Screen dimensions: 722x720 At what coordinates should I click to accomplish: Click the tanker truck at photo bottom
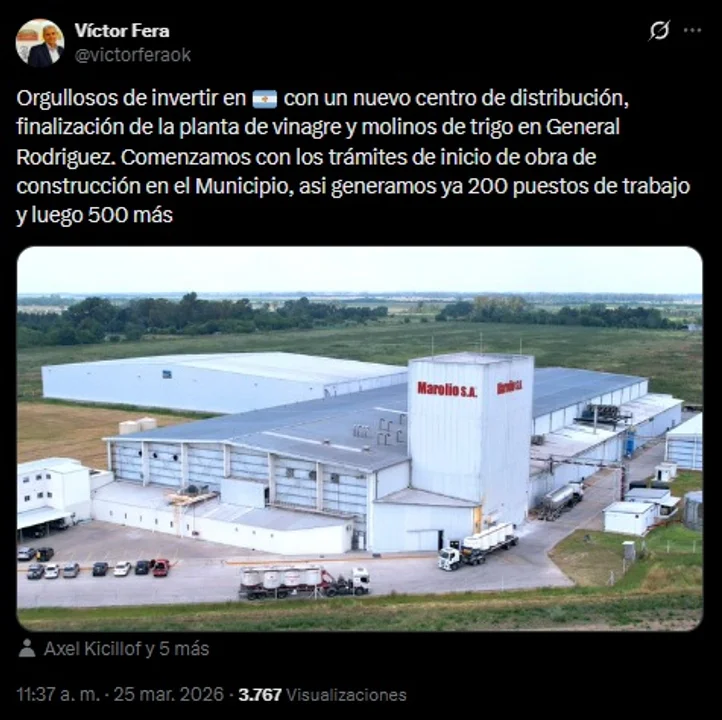(x=304, y=582)
